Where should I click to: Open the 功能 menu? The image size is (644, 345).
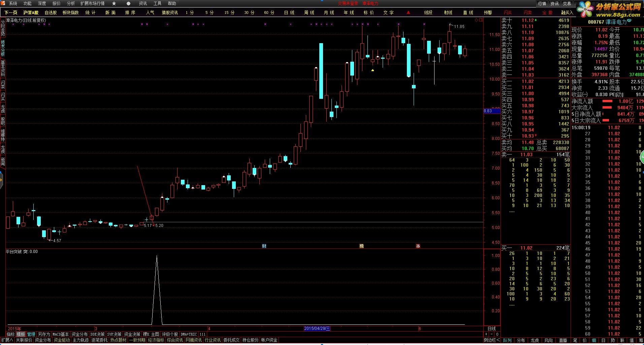(x=28, y=3)
